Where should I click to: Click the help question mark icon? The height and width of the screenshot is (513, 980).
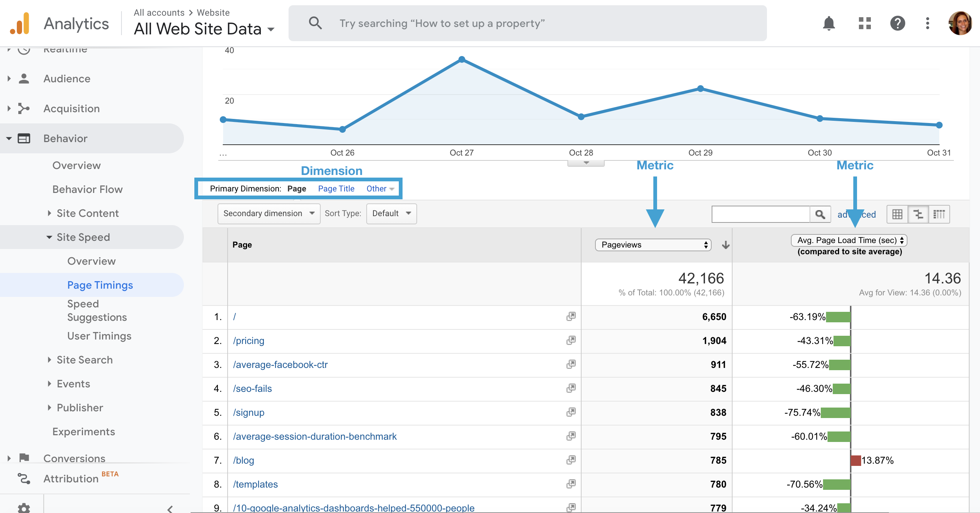click(897, 24)
